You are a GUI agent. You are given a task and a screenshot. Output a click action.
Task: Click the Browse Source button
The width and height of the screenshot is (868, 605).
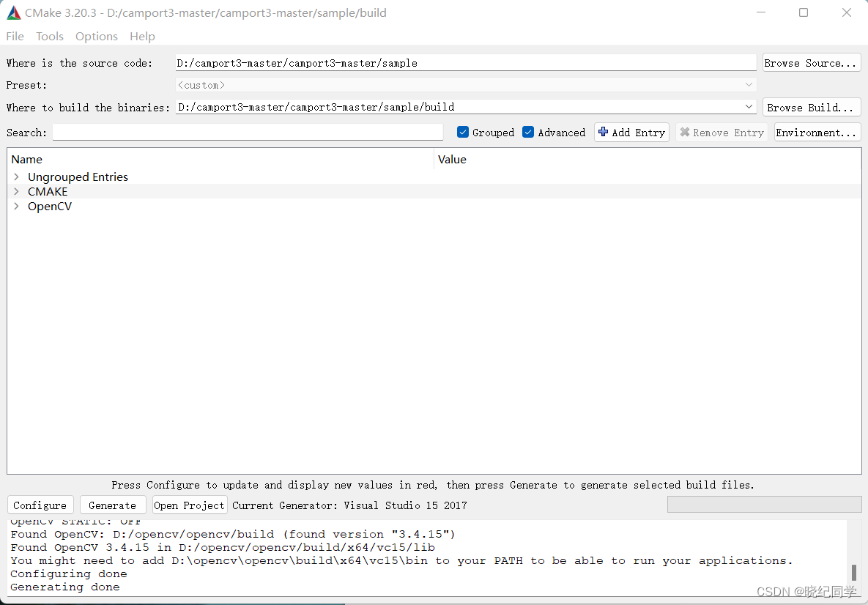(x=811, y=63)
